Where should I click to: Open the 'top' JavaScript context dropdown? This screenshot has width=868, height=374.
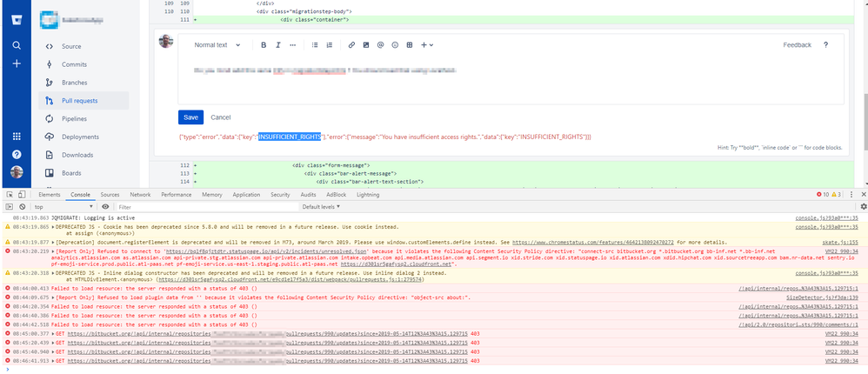(x=63, y=206)
